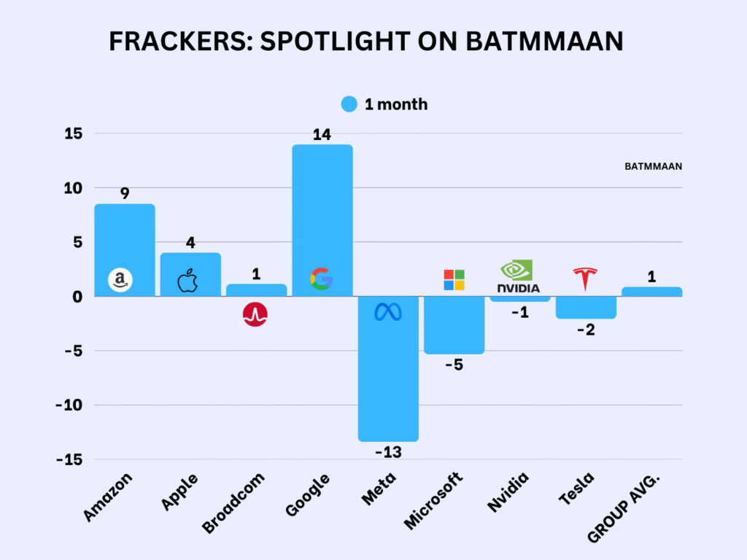This screenshot has height=560, width=747.
Task: Click the red Tesla logo
Action: [585, 279]
